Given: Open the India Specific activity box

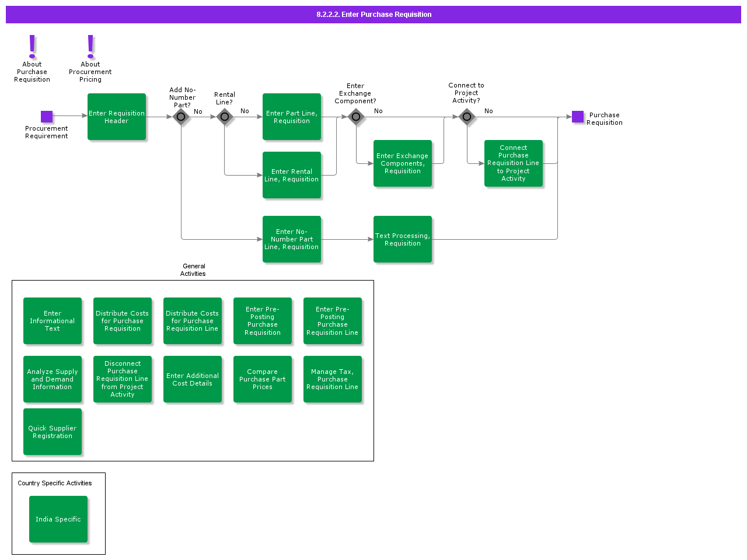Looking at the screenshot, I should [58, 519].
